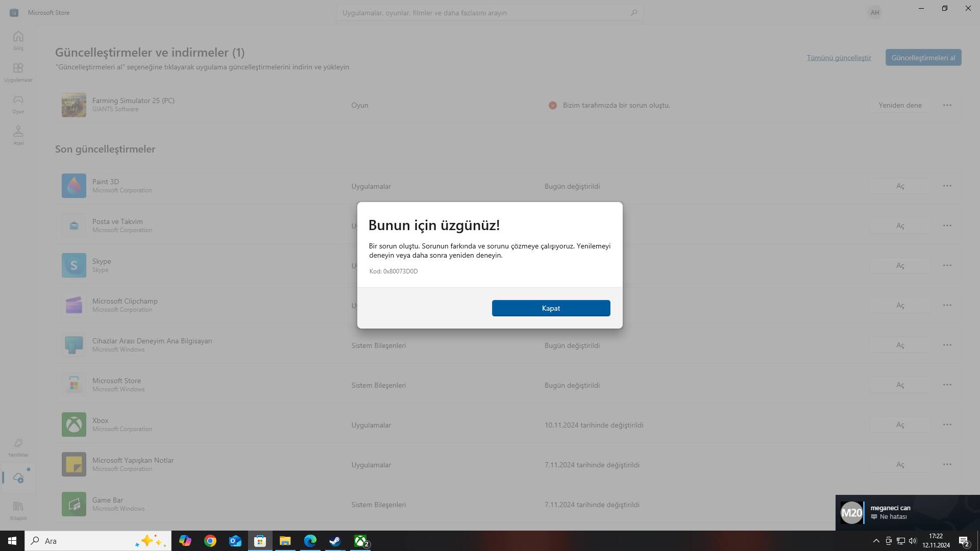The width and height of the screenshot is (980, 551).
Task: Open the Giriş home sidebar icon
Action: pyautogui.click(x=18, y=40)
